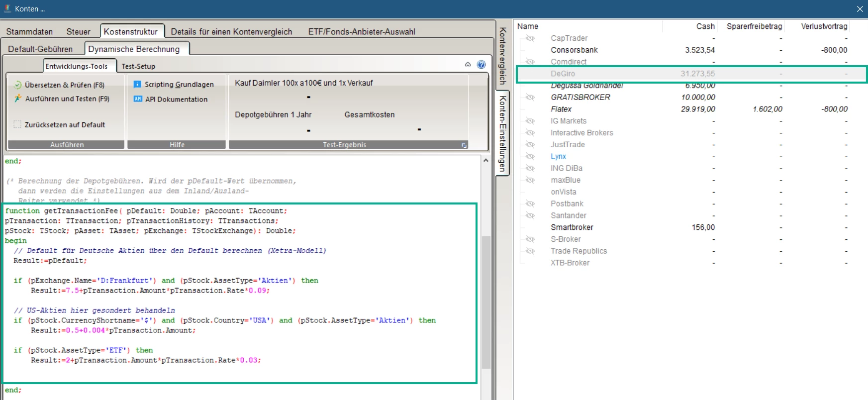Toggle visibility eye for GRATISBROKER
Image resolution: width=868 pixels, height=400 pixels.
point(530,97)
